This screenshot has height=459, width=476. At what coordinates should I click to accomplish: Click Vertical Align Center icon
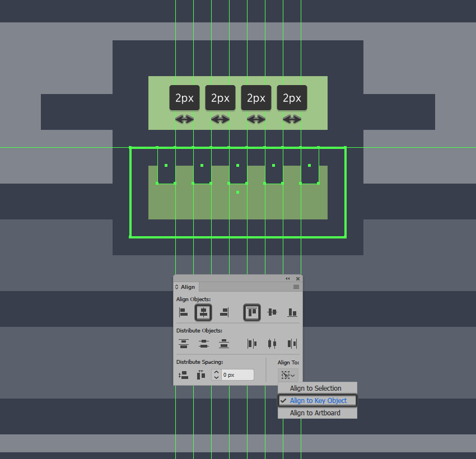coord(272,312)
